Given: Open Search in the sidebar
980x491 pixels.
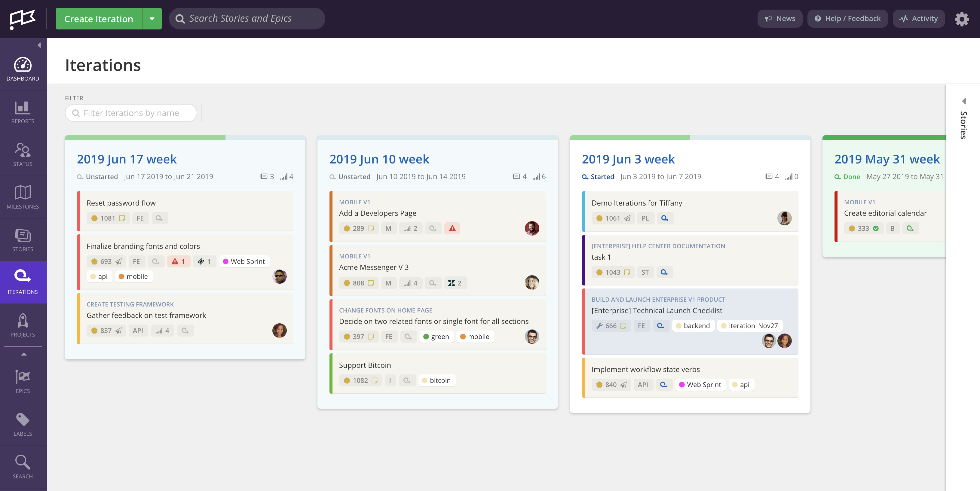Looking at the screenshot, I should pyautogui.click(x=23, y=467).
